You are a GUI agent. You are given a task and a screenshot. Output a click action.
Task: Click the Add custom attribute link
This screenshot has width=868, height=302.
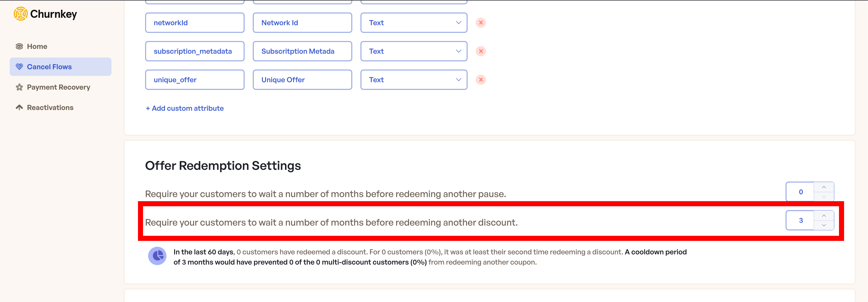click(x=185, y=108)
